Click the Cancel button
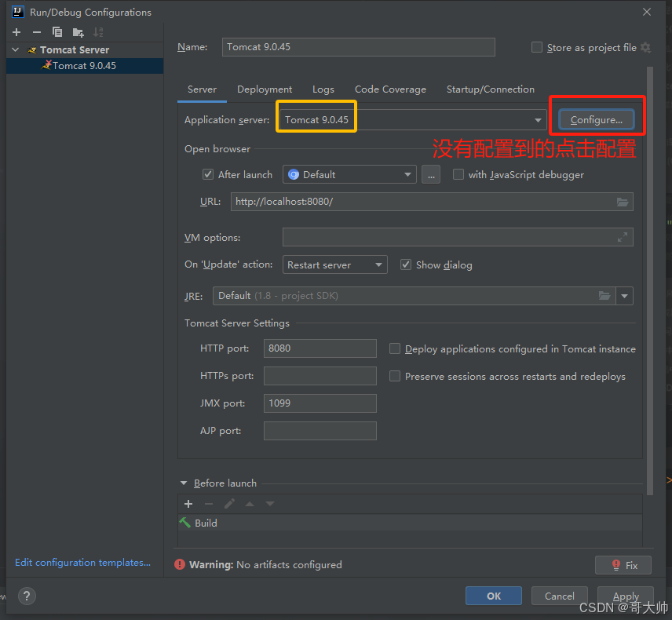672x620 pixels. coord(559,596)
